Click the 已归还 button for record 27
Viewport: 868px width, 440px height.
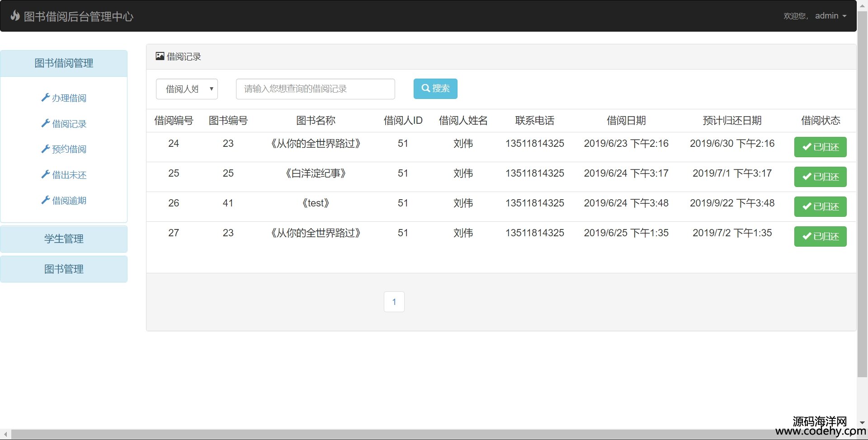[820, 237]
